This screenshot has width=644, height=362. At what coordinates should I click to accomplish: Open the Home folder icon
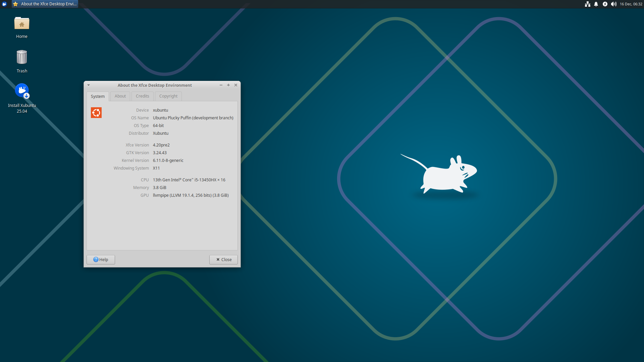point(21,25)
